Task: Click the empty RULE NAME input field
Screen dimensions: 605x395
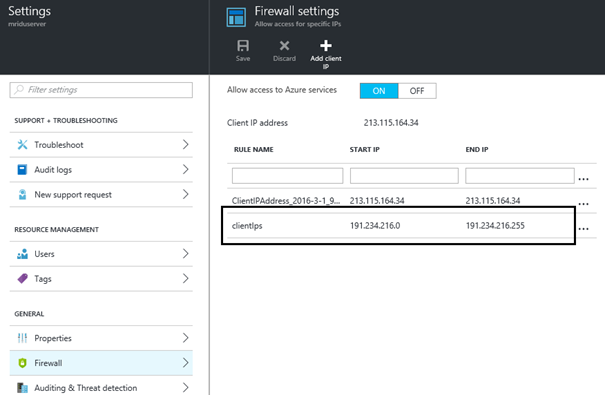Action: click(287, 176)
